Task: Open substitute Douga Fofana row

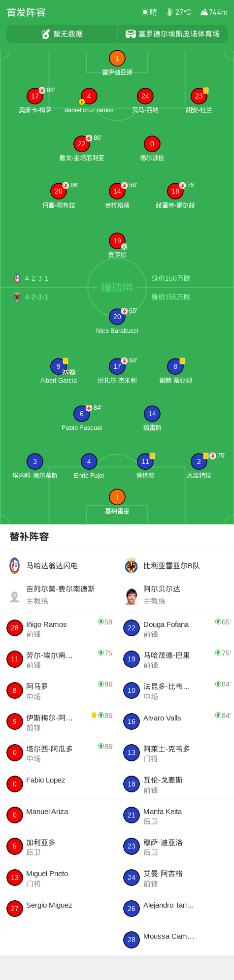Action: [x=175, y=628]
